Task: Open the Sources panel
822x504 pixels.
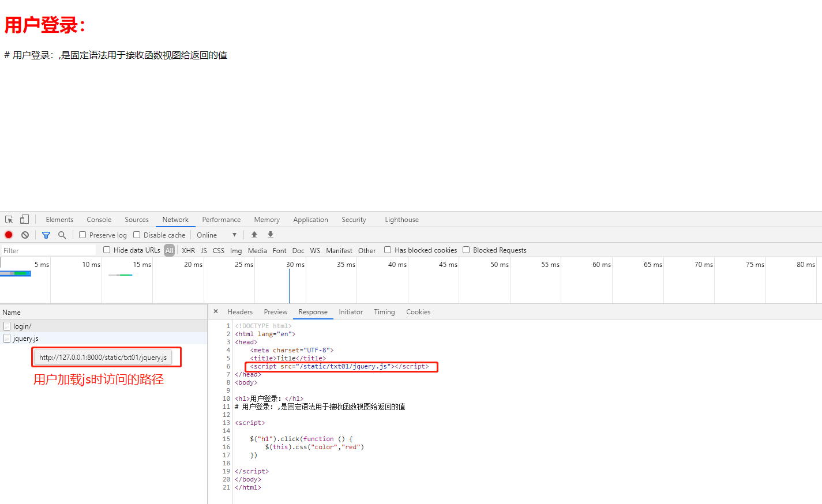Action: pyautogui.click(x=137, y=220)
